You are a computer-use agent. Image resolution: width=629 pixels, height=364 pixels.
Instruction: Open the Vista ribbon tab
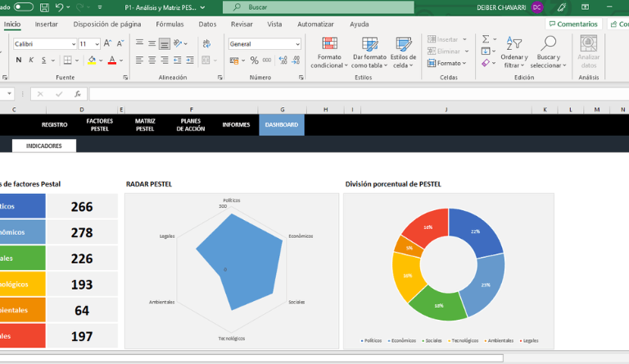click(274, 24)
